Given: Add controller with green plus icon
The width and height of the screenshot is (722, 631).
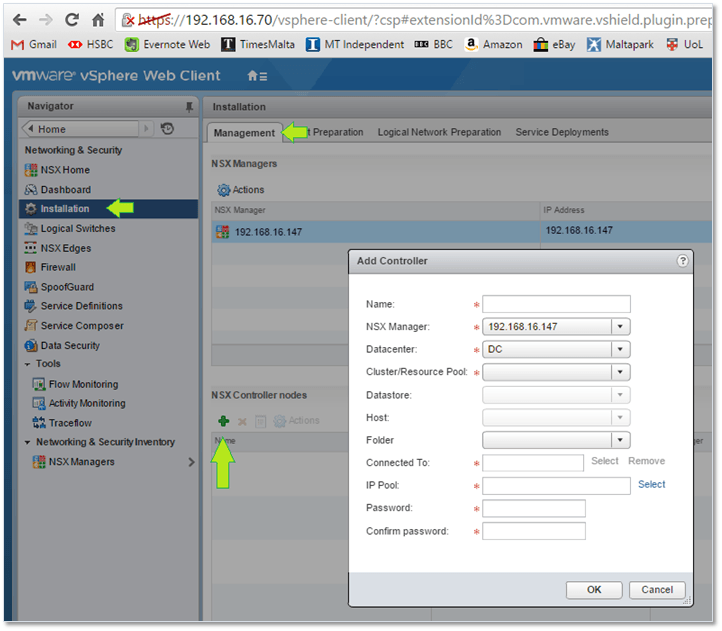Looking at the screenshot, I should (x=224, y=421).
